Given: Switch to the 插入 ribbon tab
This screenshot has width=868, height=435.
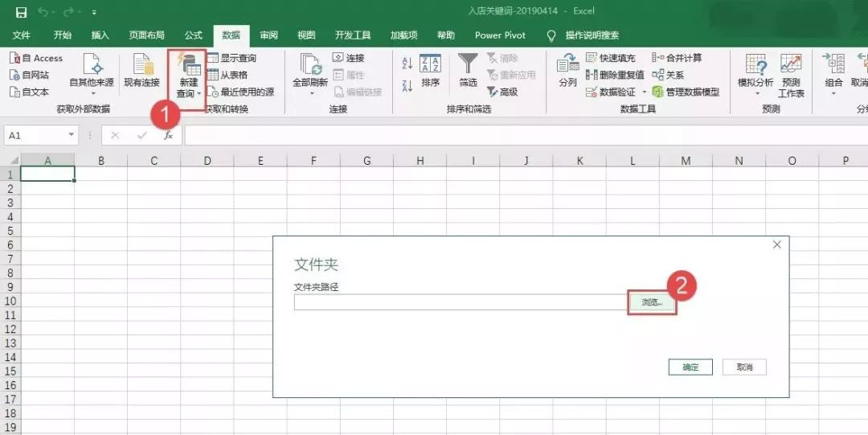Looking at the screenshot, I should click(x=100, y=35).
